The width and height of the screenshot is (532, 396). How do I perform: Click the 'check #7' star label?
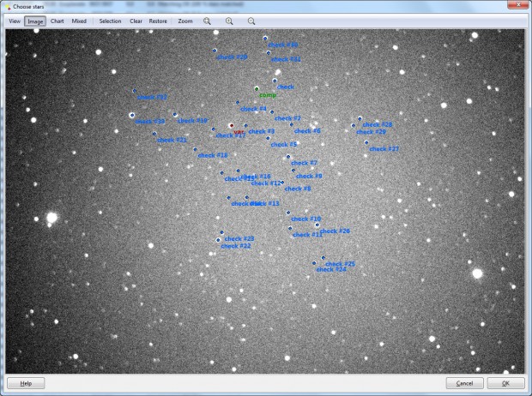304,163
